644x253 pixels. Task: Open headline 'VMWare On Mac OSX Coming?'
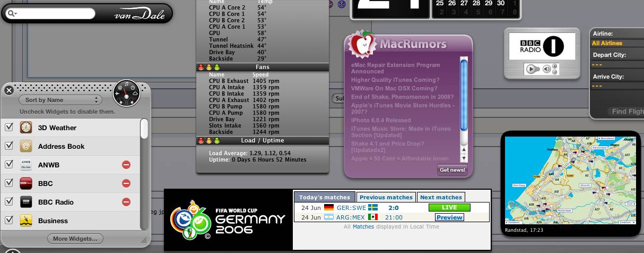(394, 88)
